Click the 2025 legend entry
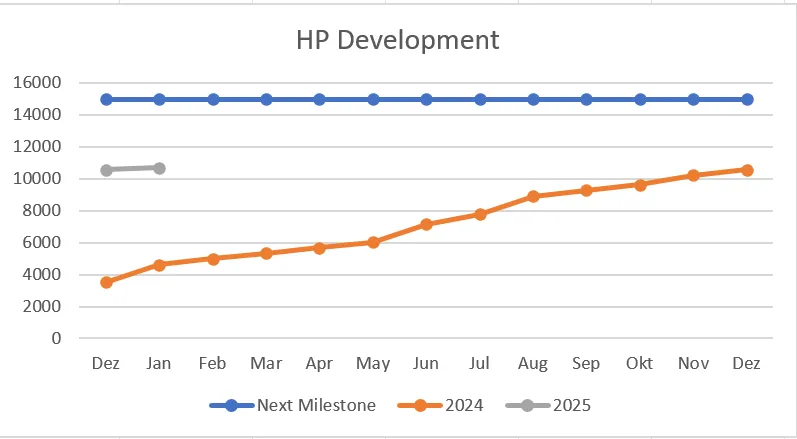The image size is (797, 439). point(548,405)
